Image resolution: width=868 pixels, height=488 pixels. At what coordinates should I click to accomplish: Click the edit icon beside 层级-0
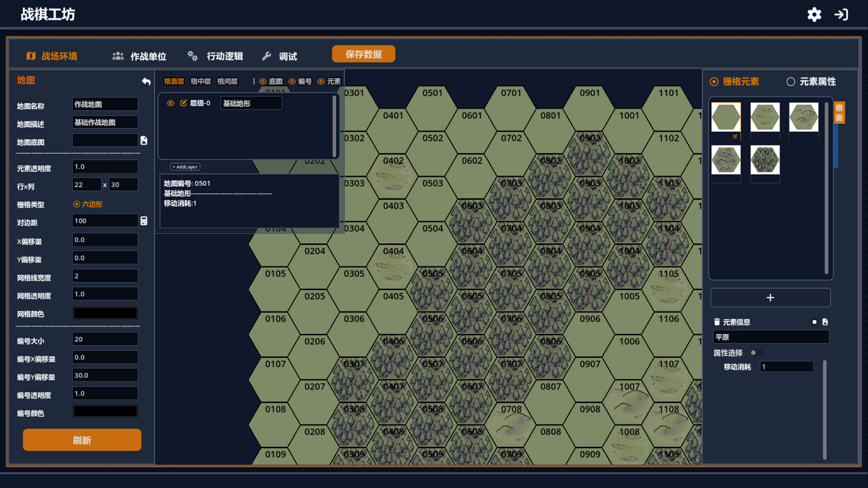(183, 103)
